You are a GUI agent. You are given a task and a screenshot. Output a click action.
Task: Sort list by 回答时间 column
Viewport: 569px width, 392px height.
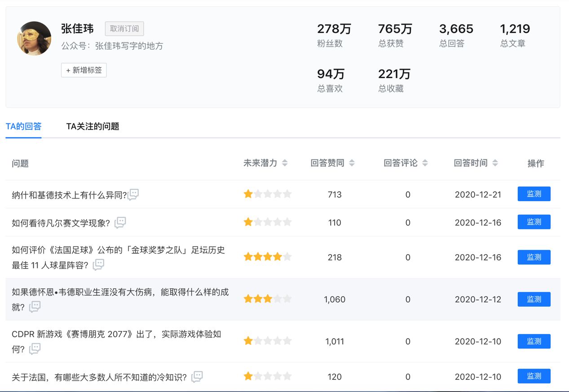tap(495, 163)
